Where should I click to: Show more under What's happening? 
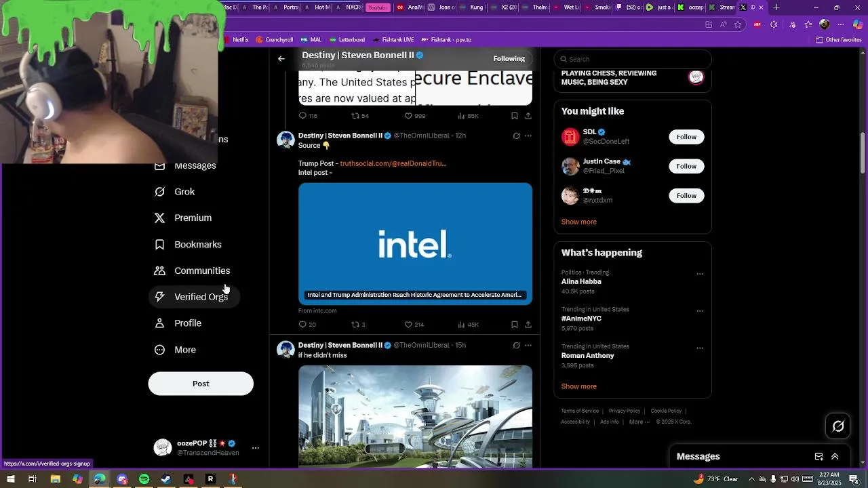[x=579, y=386]
